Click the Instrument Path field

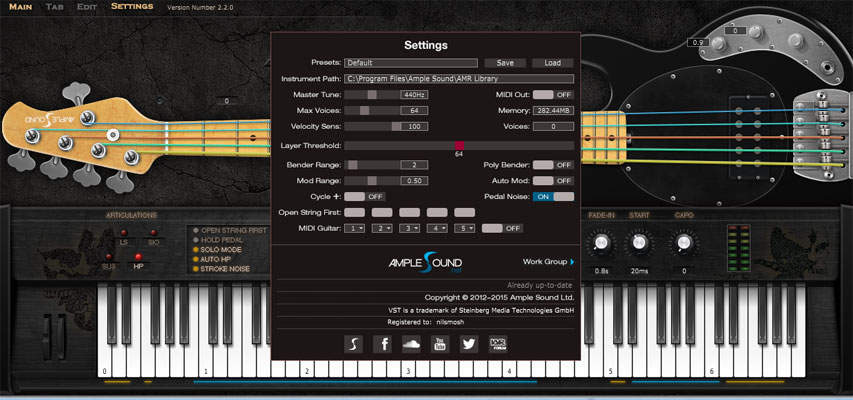(459, 79)
